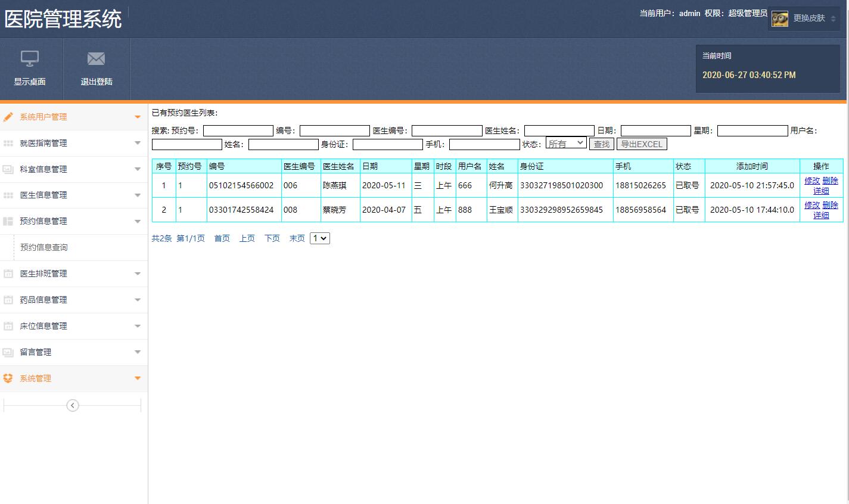849x504 pixels.
Task: Click the 导出EXCEL export button
Action: click(x=642, y=143)
